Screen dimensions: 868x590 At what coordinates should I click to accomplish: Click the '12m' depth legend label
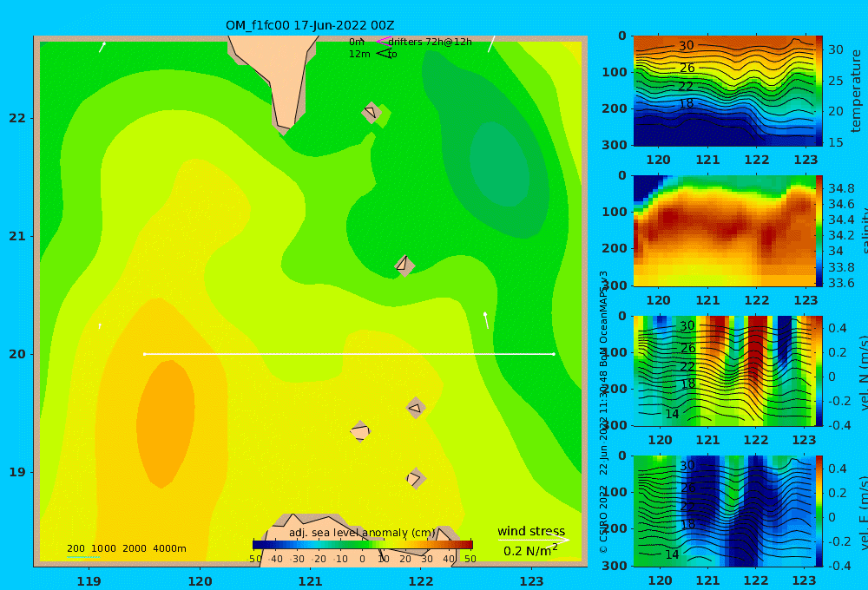359,55
